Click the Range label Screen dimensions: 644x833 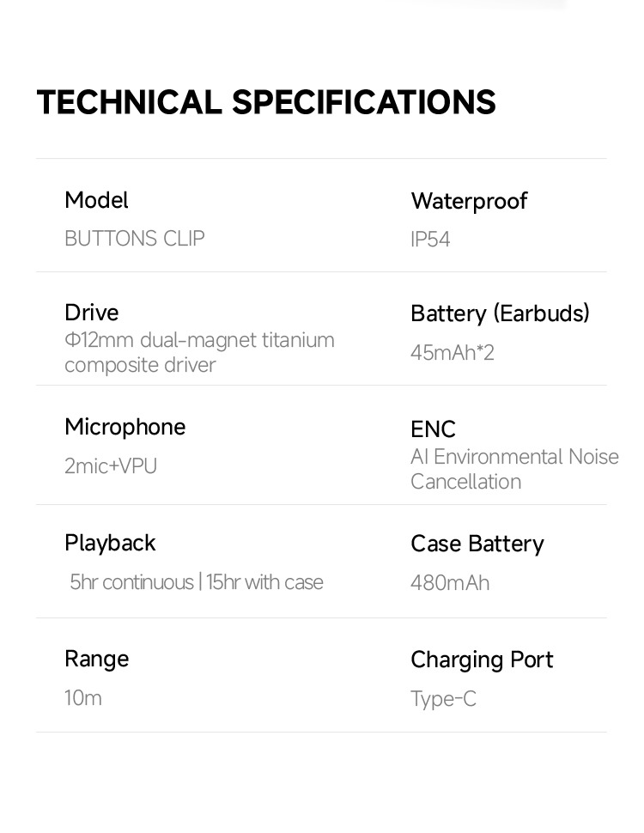coord(96,659)
